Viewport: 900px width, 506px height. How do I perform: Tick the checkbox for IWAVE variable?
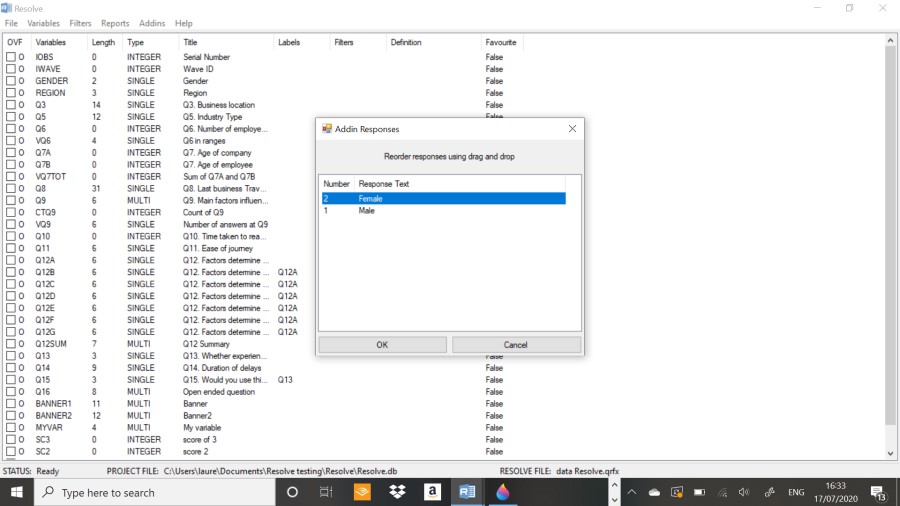click(x=11, y=69)
